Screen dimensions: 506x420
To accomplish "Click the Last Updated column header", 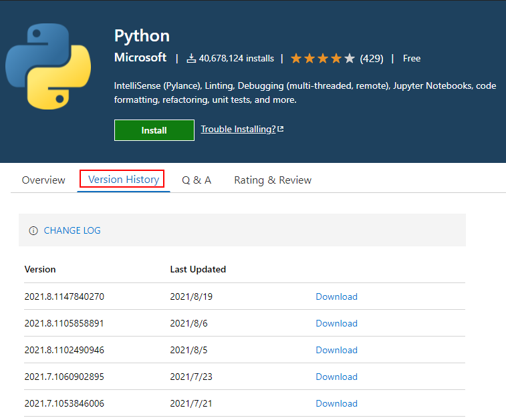I will click(198, 270).
